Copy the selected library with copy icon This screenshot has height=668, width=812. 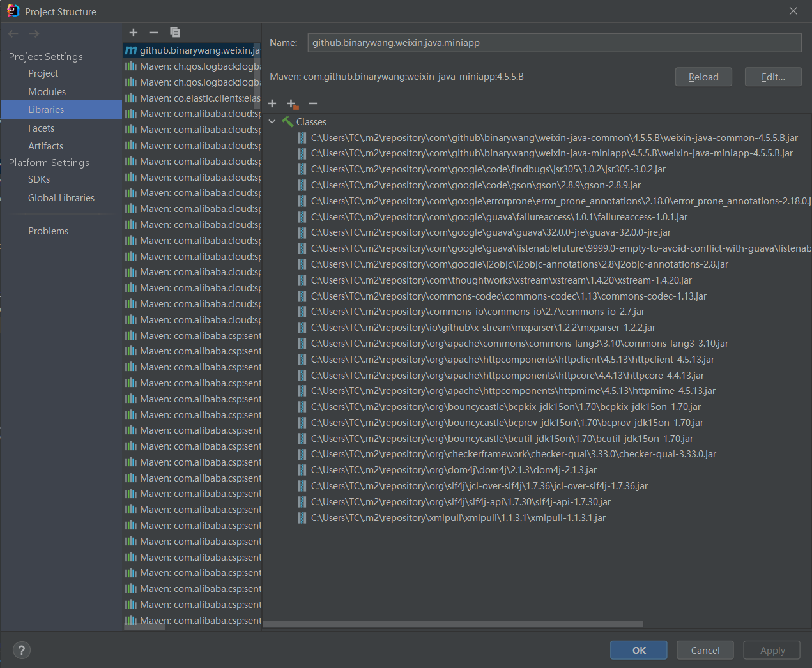[175, 33]
